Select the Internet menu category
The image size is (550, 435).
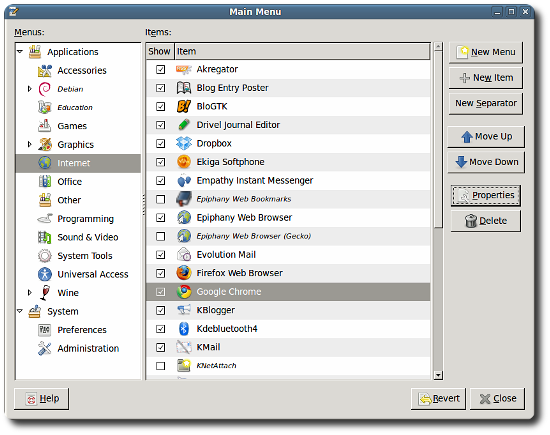tap(78, 163)
